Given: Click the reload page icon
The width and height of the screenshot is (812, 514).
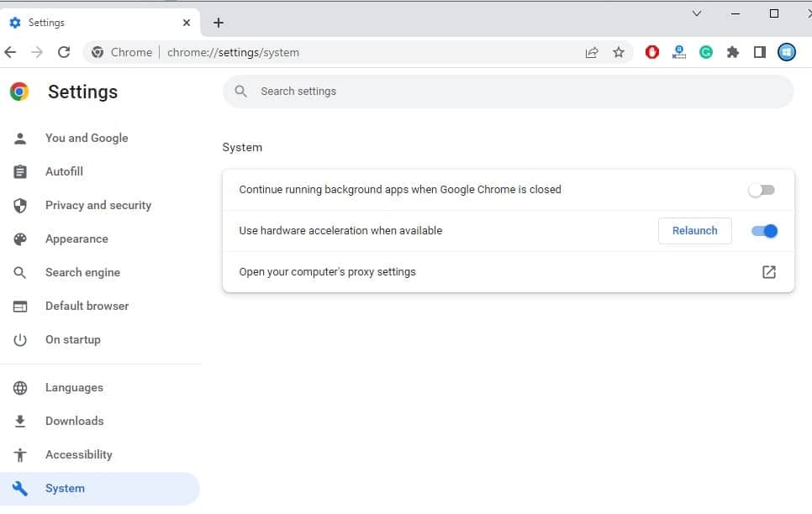Looking at the screenshot, I should point(64,52).
